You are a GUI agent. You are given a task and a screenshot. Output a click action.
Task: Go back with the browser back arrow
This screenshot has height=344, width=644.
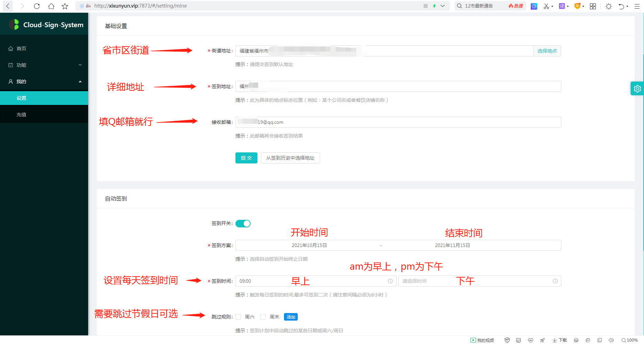pos(8,6)
